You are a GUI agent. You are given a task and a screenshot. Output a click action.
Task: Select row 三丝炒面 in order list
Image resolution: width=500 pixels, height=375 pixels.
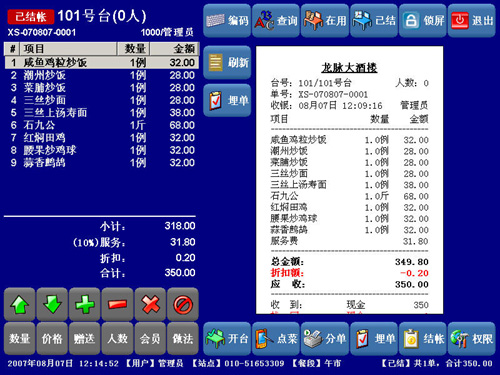point(101,100)
